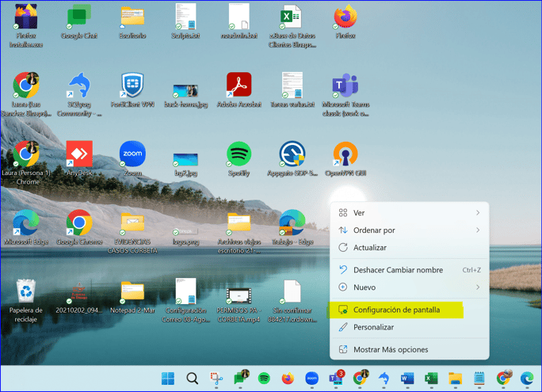
Task: Choose Personalizar from the context menu
Action: pyautogui.click(x=410, y=327)
